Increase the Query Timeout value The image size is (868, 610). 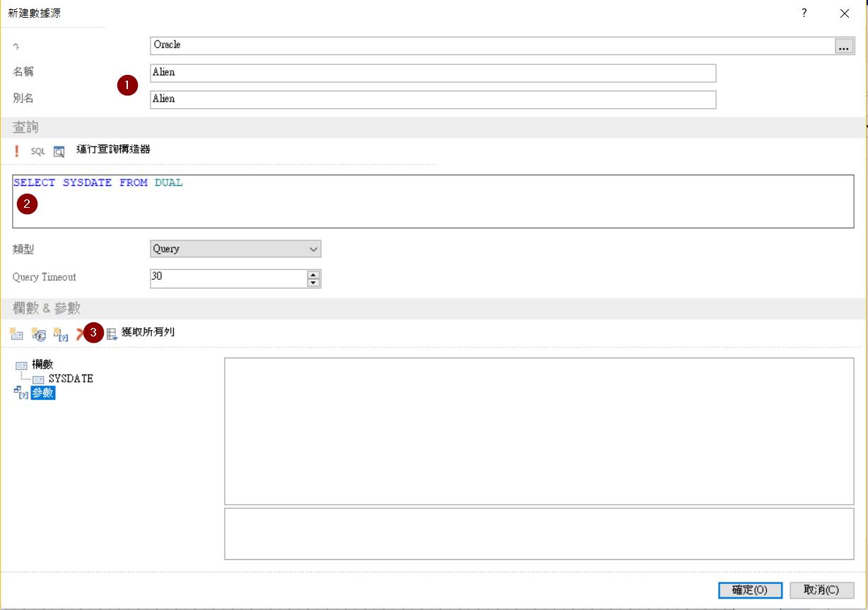(x=314, y=274)
